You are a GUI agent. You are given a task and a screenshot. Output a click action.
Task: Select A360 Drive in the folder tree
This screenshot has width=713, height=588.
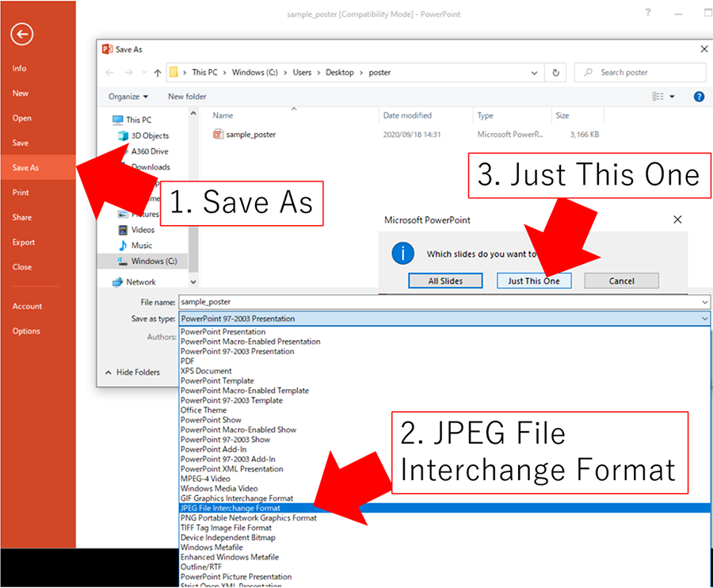click(x=150, y=151)
